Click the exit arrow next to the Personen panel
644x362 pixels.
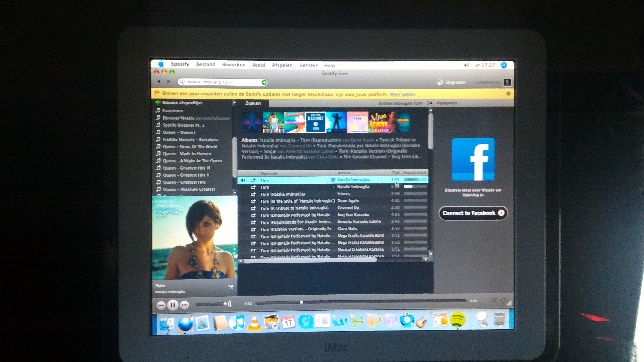pos(430,103)
